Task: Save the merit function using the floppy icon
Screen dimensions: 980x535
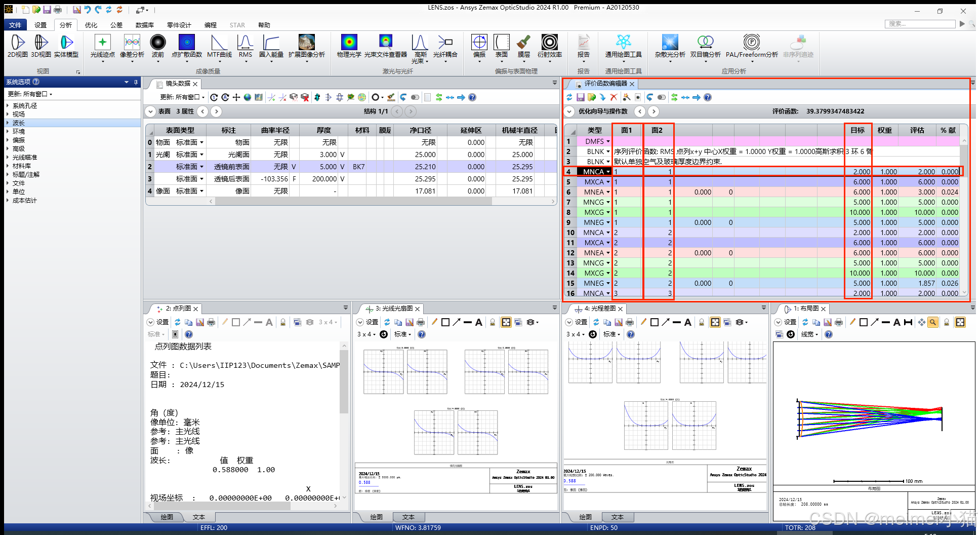Action: coord(581,97)
